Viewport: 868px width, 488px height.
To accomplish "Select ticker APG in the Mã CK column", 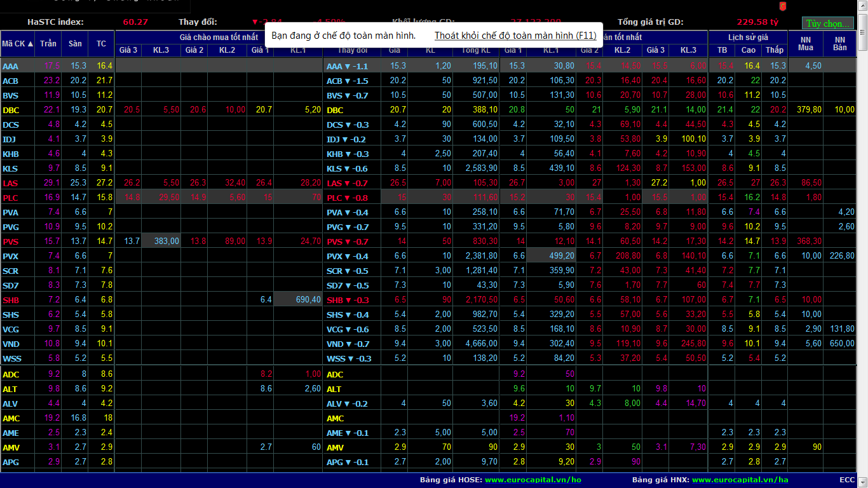I will [x=11, y=462].
